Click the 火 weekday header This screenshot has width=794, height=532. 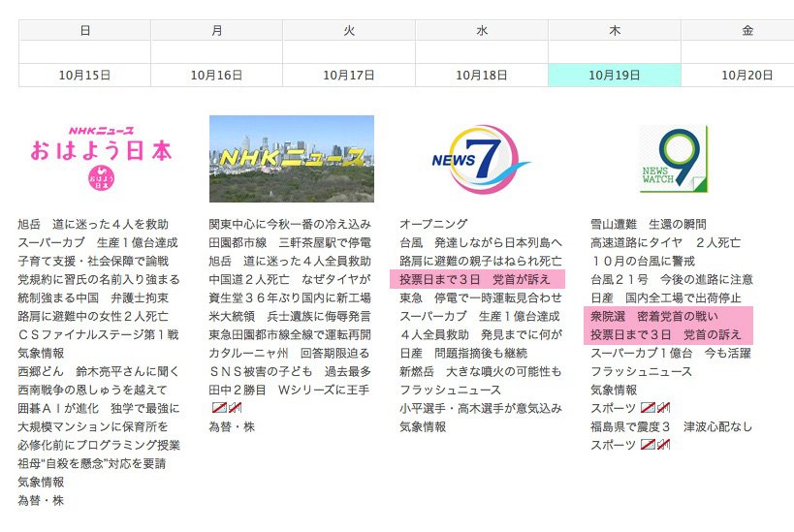click(x=349, y=30)
